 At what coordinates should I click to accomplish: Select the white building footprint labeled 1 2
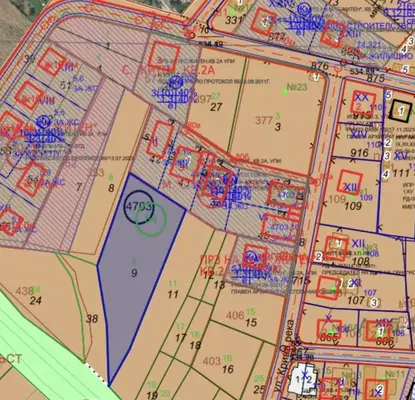(x=304, y=378)
